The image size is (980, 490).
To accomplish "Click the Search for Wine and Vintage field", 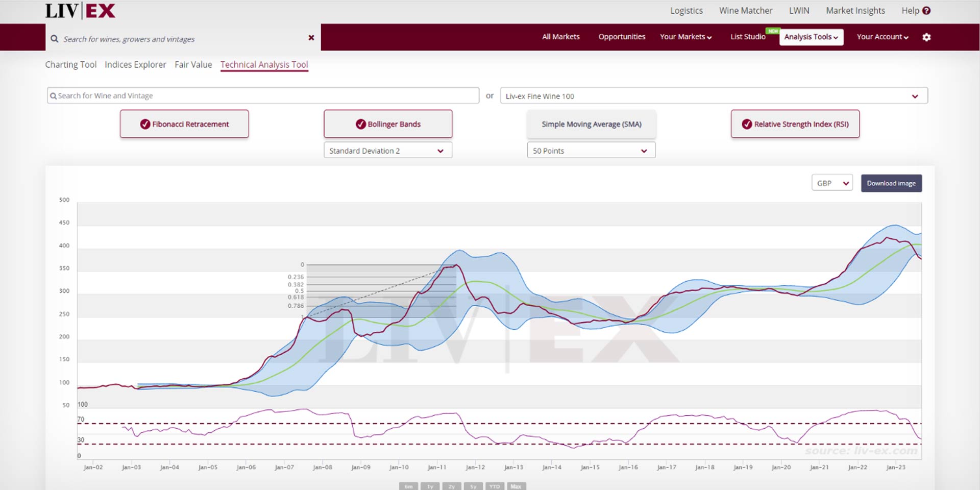I will click(x=263, y=95).
